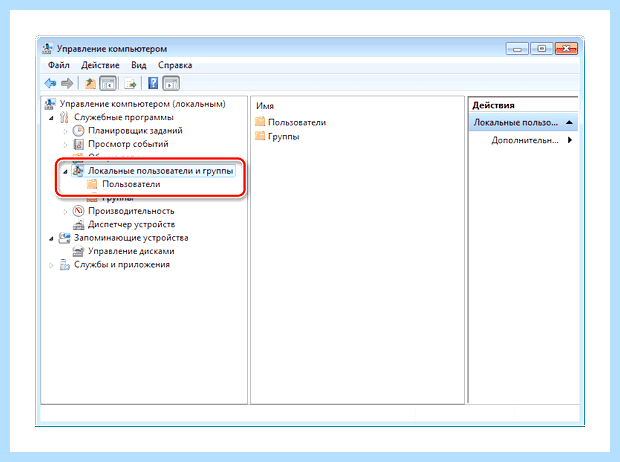Select Управление дисками in the tree
620x462 pixels.
(131, 251)
